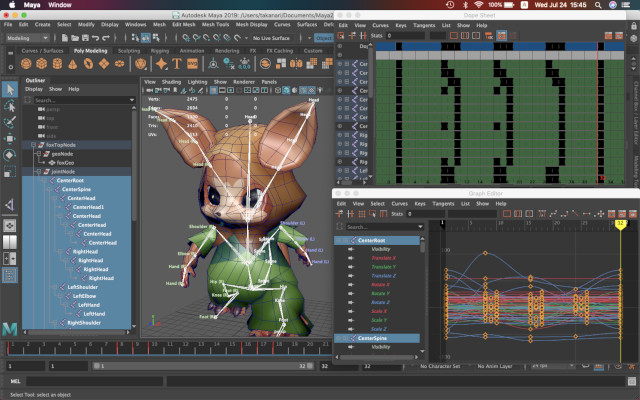Open Graph Editor search dropdown arrow
Viewport: 640px width, 400px height.
pos(420,227)
